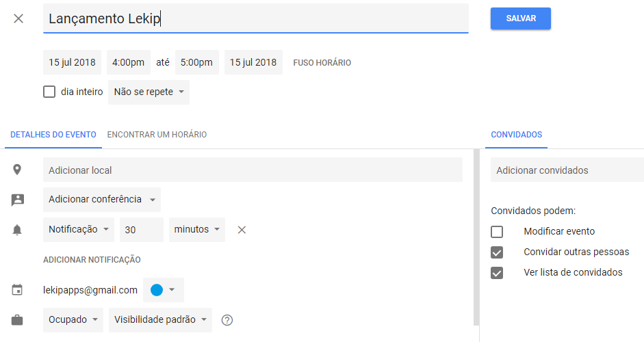Viewport: 644px width, 342px height.
Task: Open the Visibilidade padrão dropdown
Action: [x=160, y=320]
